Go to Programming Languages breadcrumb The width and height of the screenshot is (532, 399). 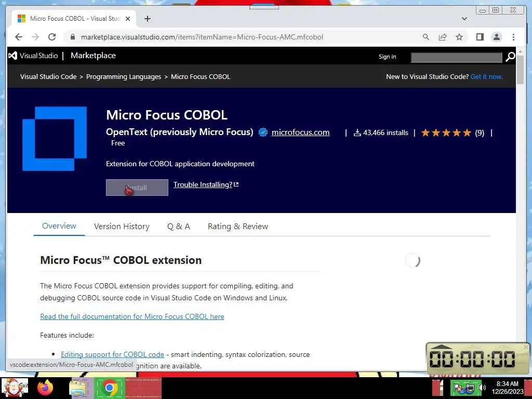point(124,77)
